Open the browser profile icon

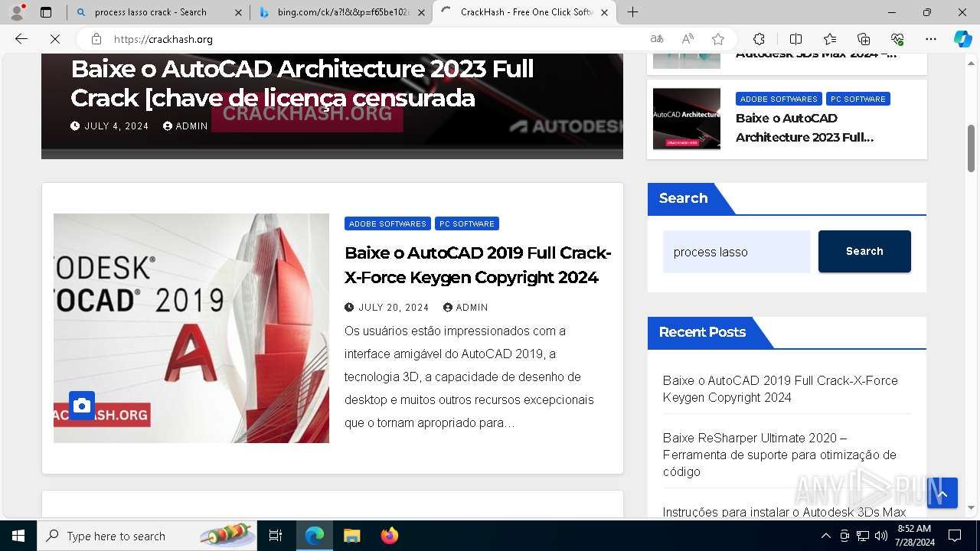pyautogui.click(x=17, y=12)
